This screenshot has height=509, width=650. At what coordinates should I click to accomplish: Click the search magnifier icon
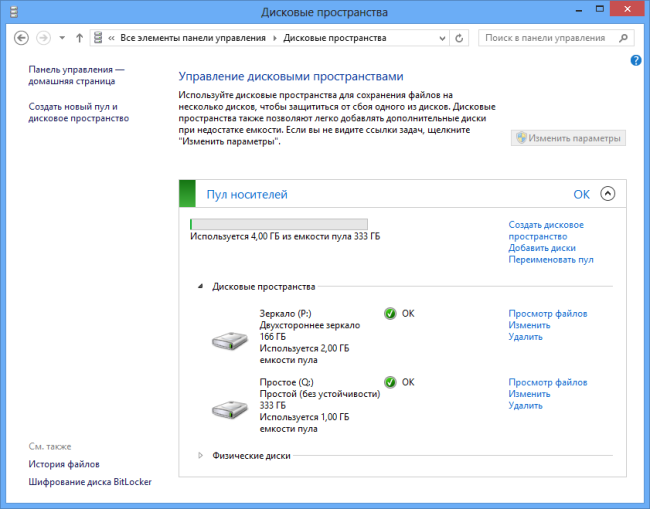pos(623,38)
